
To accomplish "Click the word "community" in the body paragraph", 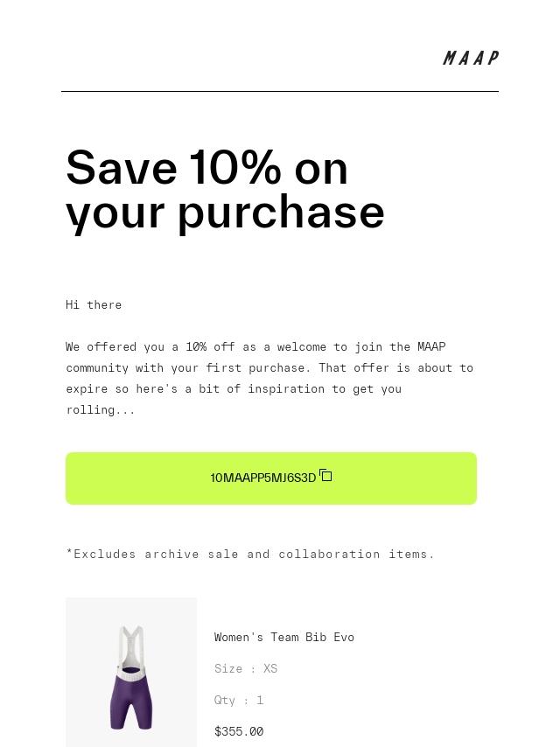I will coord(97,368).
